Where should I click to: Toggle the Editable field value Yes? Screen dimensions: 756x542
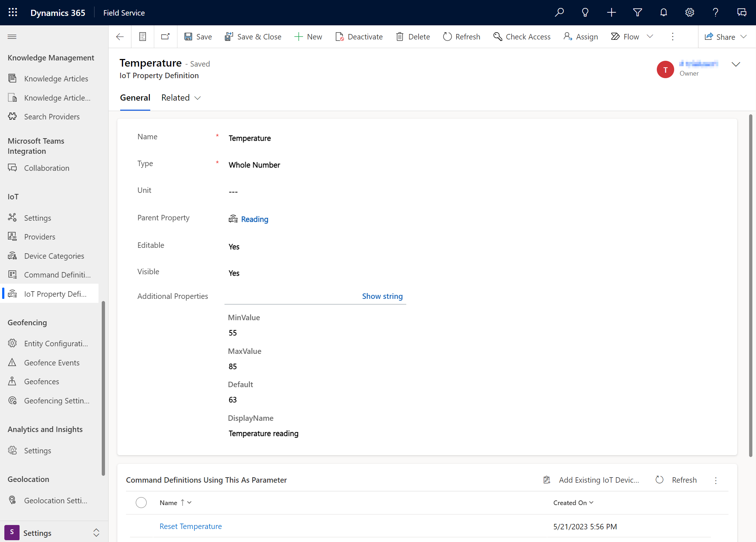point(234,246)
